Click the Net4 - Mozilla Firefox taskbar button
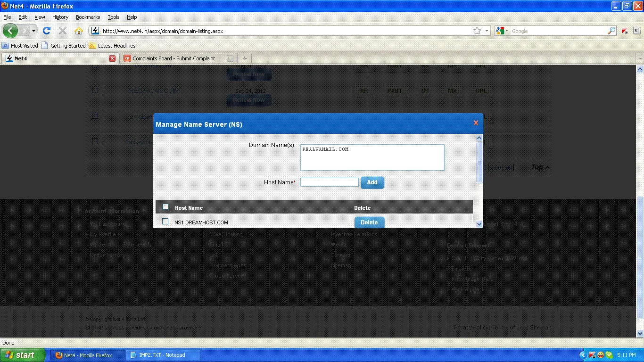 [x=88, y=355]
